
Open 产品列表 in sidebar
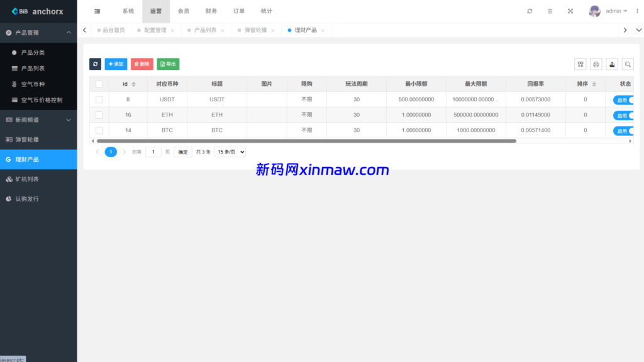click(38, 68)
